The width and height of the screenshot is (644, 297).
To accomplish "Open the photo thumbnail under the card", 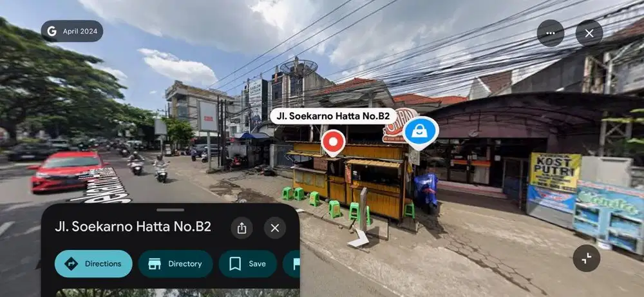I will point(178,293).
